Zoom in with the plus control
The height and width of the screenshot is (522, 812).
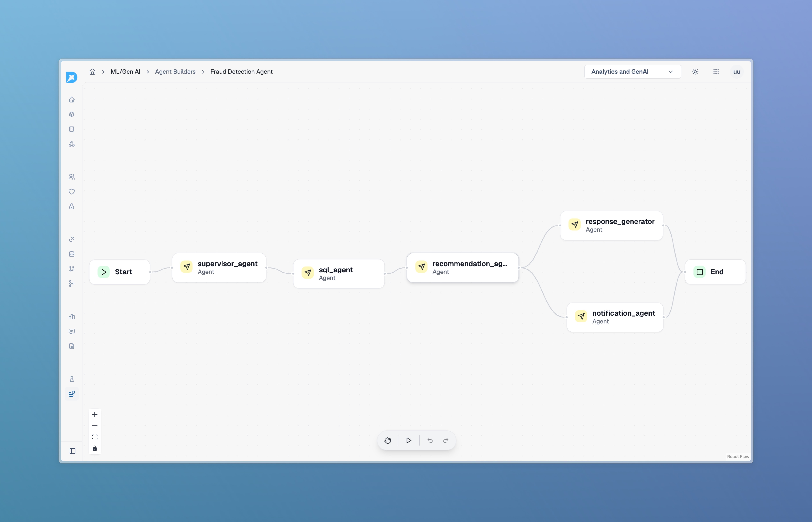[95, 415]
